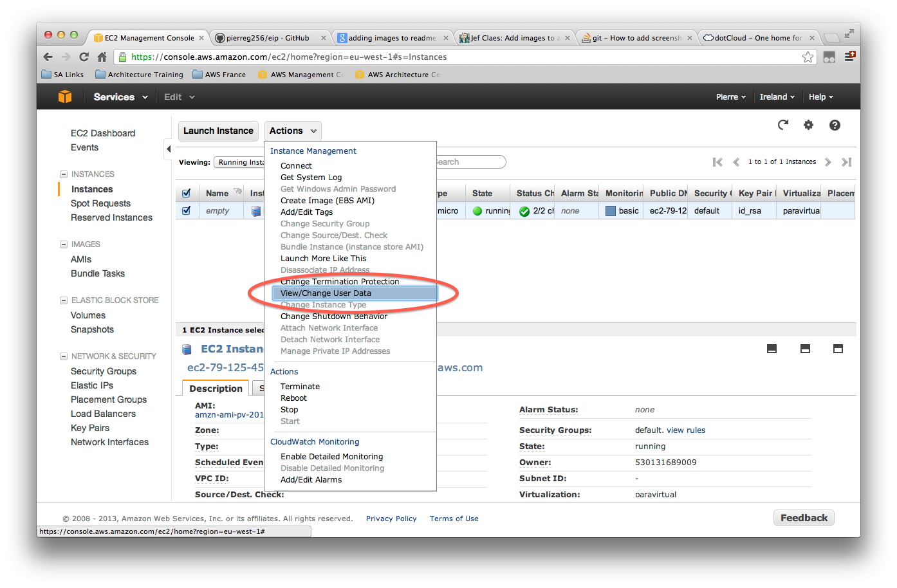
Task: Open Volumes in sidebar
Action: [88, 315]
